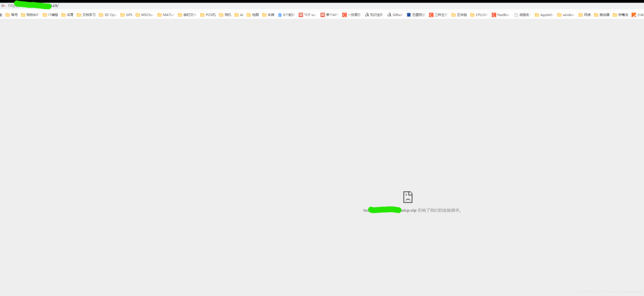Open the 临时文件 bookmark folder
The image size is (644, 296).
click(187, 15)
